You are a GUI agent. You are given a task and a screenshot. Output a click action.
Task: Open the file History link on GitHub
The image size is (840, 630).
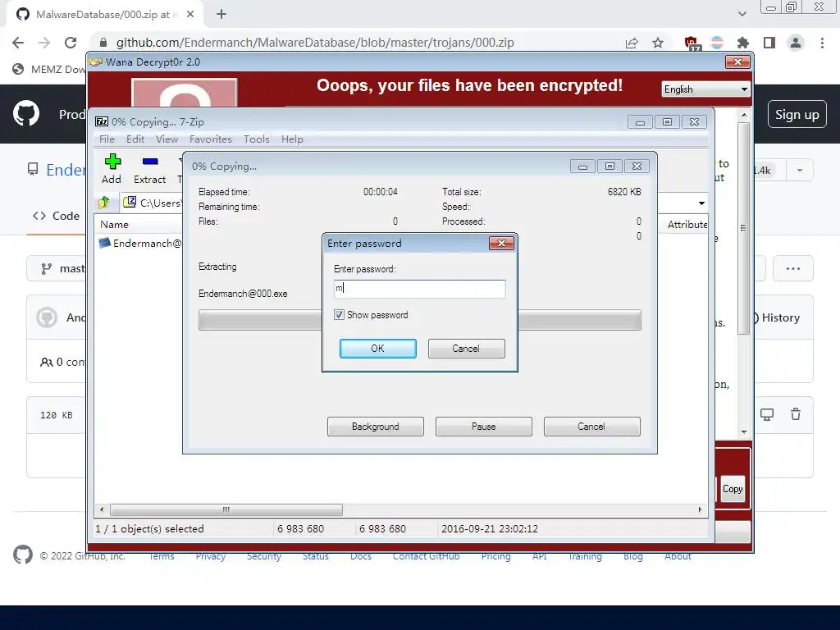pyautogui.click(x=781, y=317)
